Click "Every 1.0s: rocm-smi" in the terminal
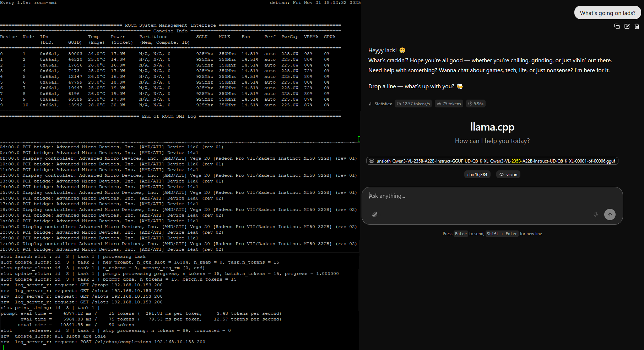This screenshot has width=644, height=350. pyautogui.click(x=28, y=2)
